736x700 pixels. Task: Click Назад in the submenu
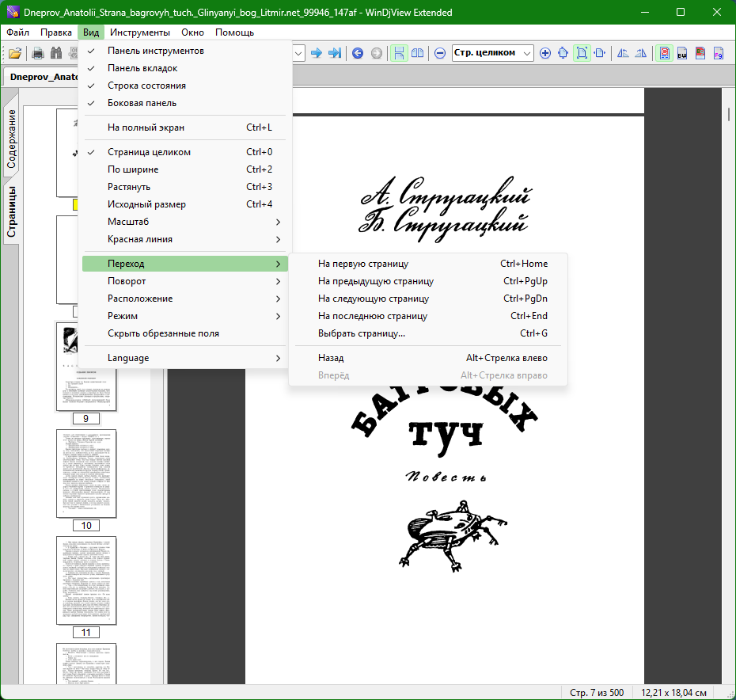coord(428,357)
